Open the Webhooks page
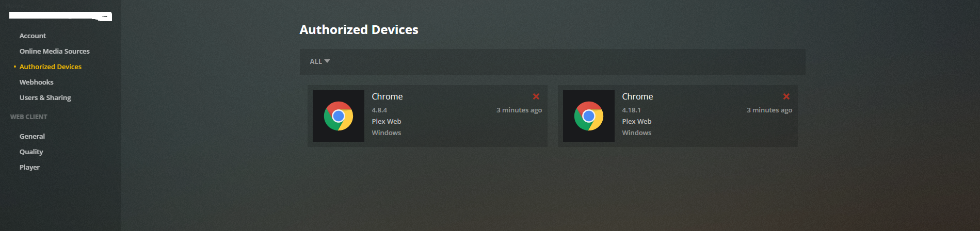980x231 pixels. pos(36,82)
